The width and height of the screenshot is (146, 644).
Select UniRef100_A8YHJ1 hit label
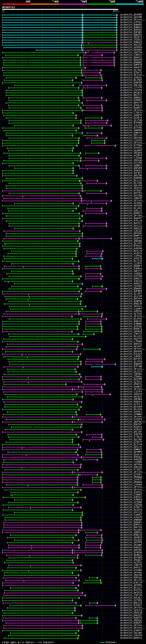pyautogui.click(x=131, y=306)
